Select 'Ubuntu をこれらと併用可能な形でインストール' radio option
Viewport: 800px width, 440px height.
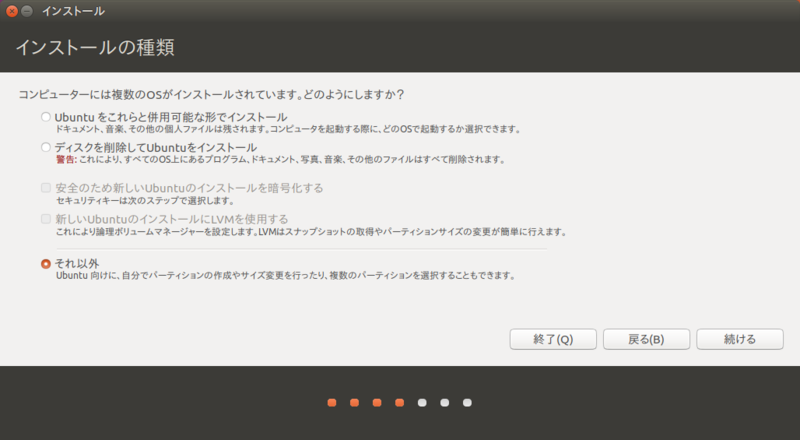(x=46, y=117)
